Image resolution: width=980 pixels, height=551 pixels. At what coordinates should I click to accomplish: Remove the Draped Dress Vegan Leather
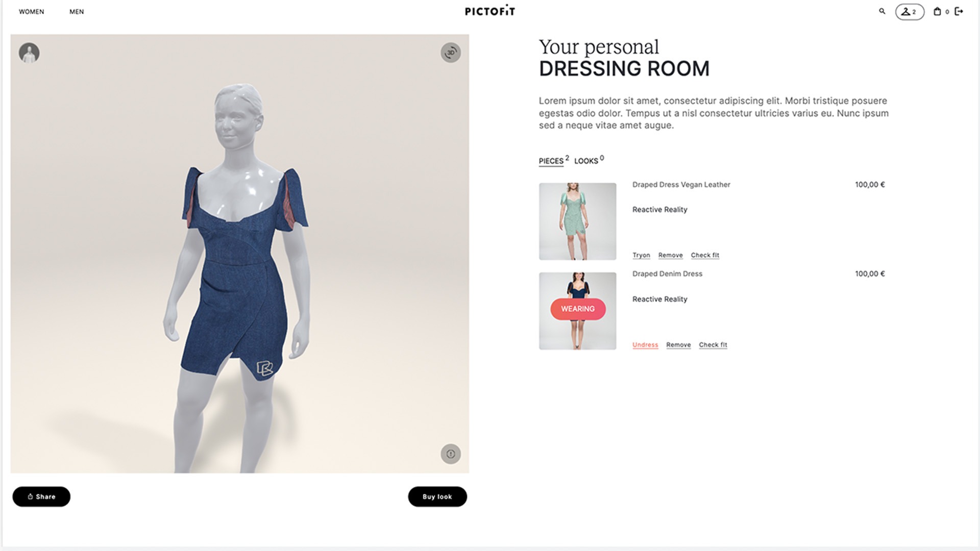click(670, 255)
